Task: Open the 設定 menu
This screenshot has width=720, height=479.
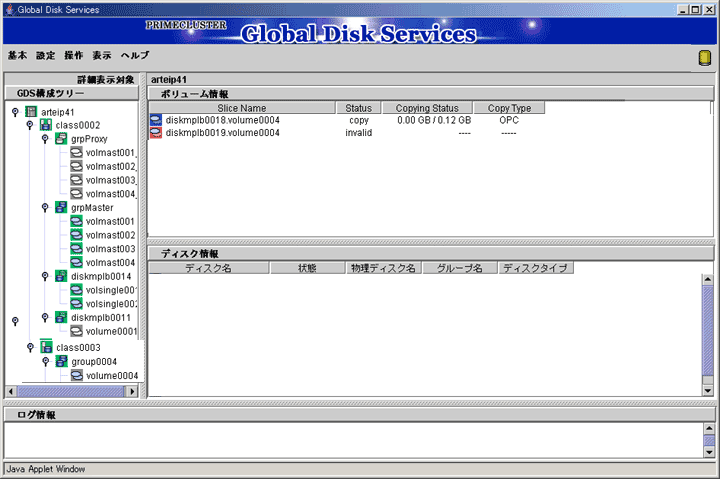Action: click(45, 55)
